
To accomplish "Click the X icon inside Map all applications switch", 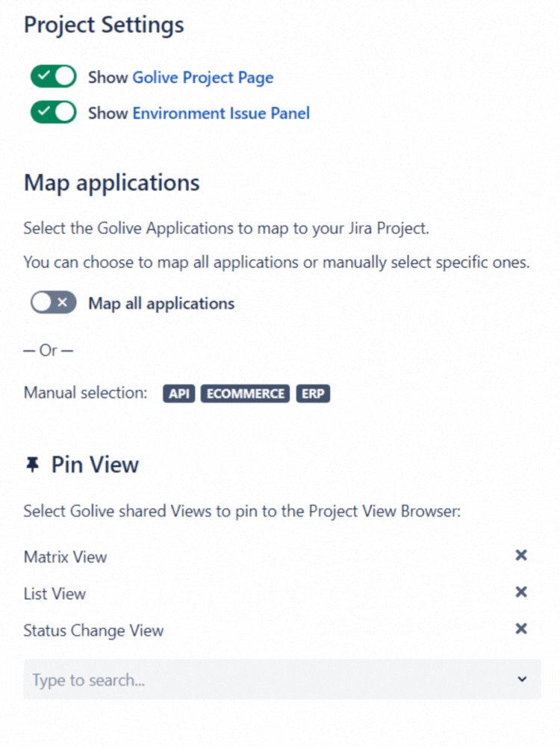I will tap(62, 302).
